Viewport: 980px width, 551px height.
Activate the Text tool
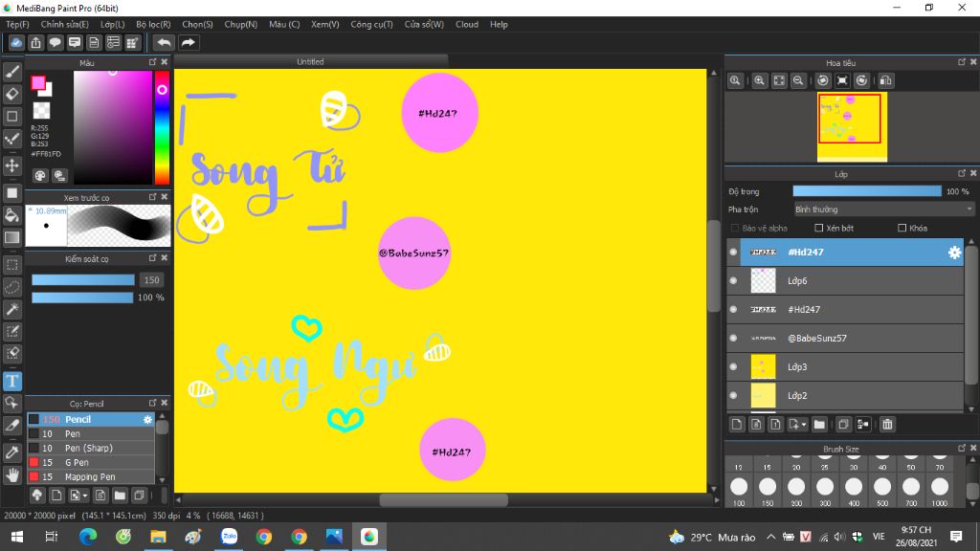[11, 381]
